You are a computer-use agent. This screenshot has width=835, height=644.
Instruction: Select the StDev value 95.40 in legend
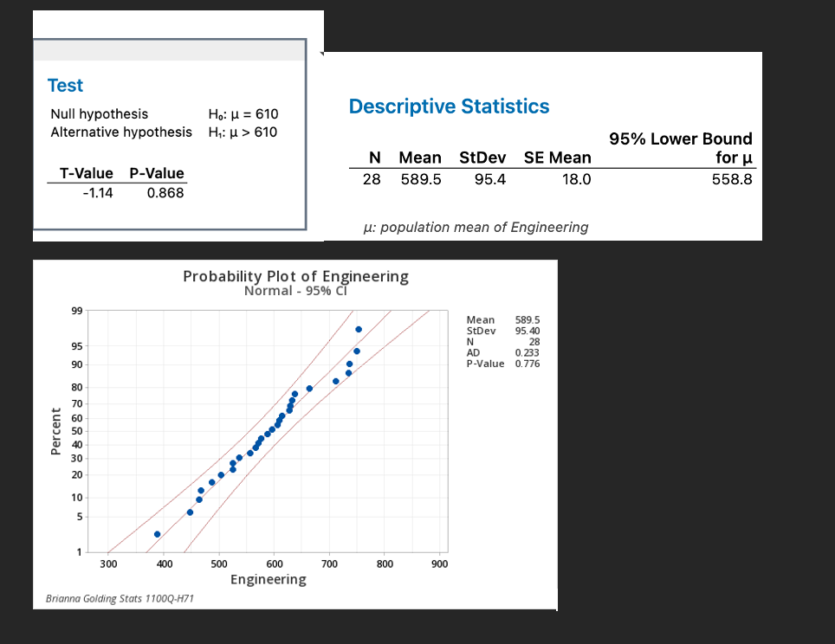point(527,330)
